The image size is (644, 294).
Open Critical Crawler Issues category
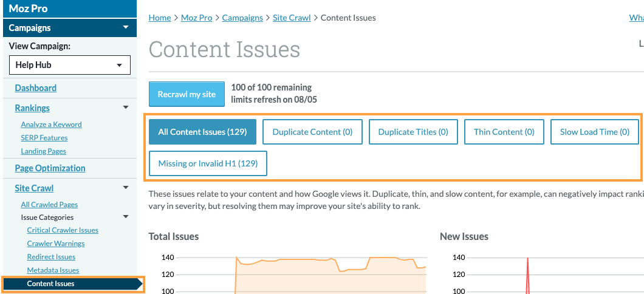pos(63,230)
